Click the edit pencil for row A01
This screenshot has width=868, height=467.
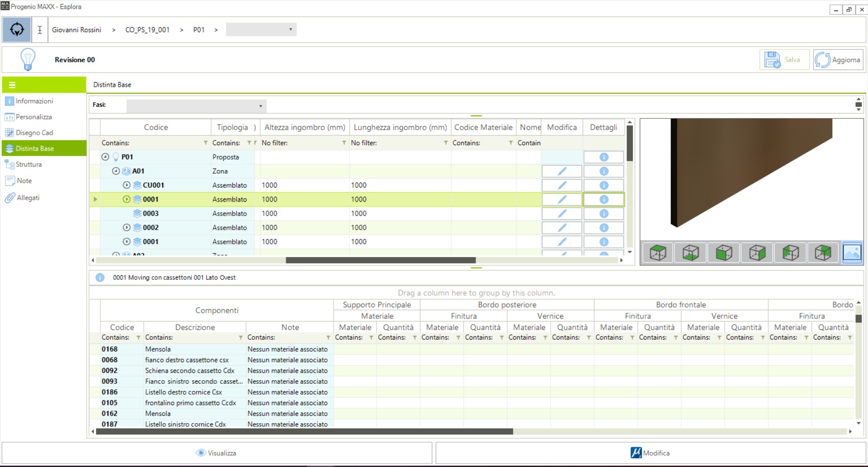pos(562,171)
